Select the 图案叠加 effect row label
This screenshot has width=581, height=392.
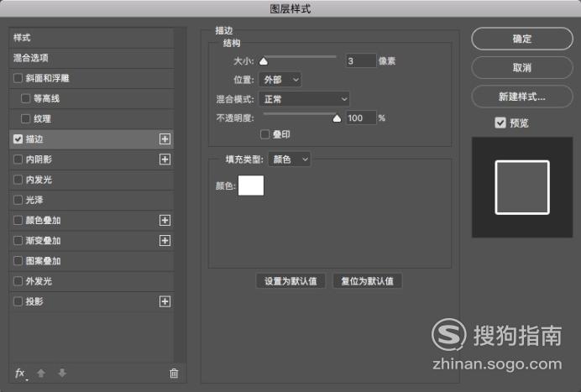[x=44, y=261]
